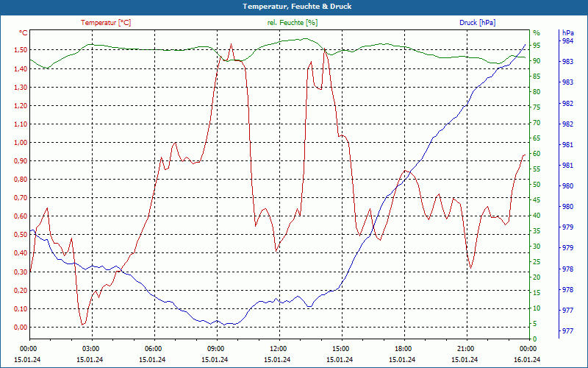
Task: Select the red Temperatur [°C] legend label
Action: pyautogui.click(x=106, y=23)
